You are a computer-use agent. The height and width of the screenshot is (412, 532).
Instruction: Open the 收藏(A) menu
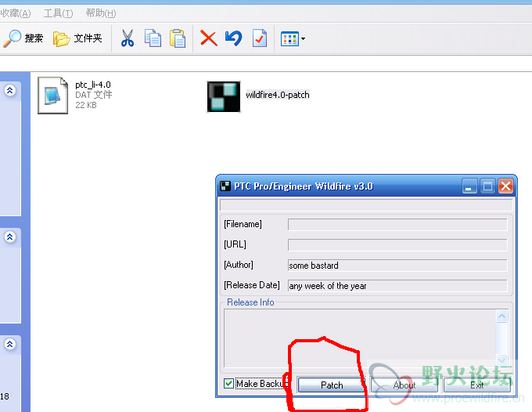[x=16, y=13]
